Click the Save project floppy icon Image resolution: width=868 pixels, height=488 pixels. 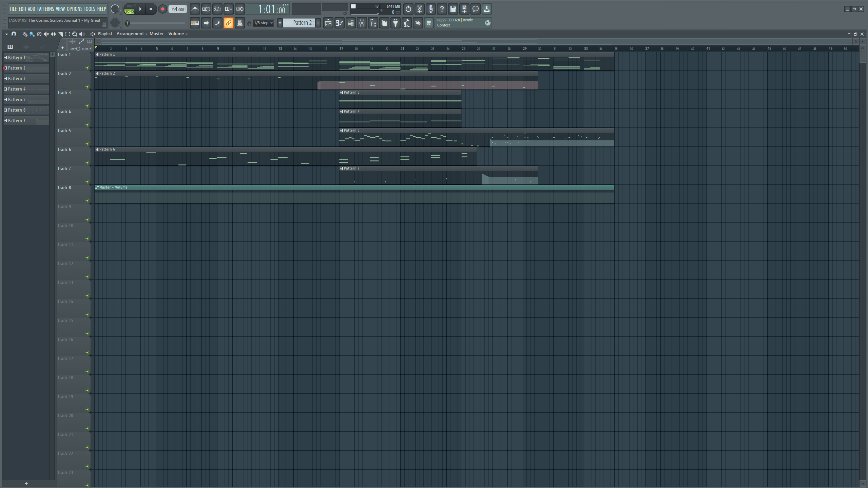pos(453,9)
